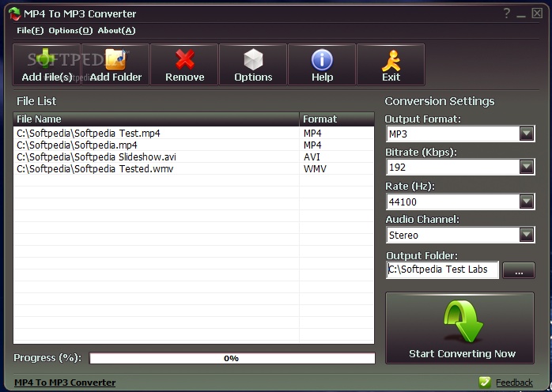Click the red X Remove button

(184, 65)
